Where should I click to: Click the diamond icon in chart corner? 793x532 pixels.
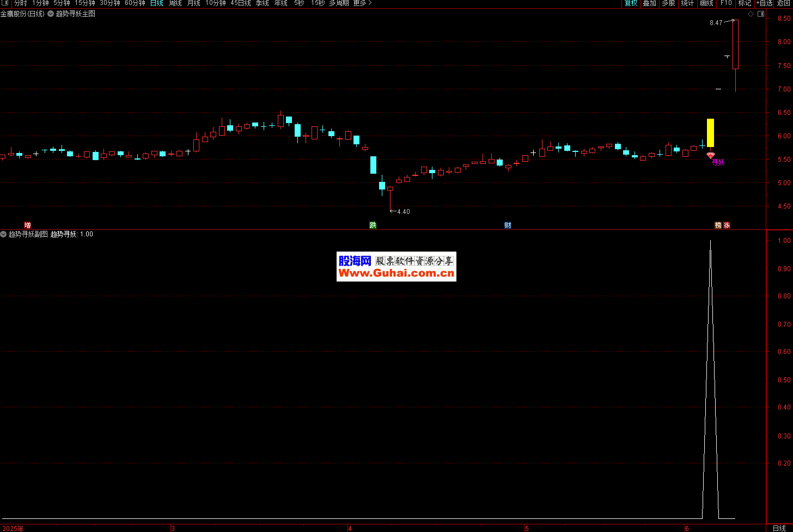coord(751,14)
